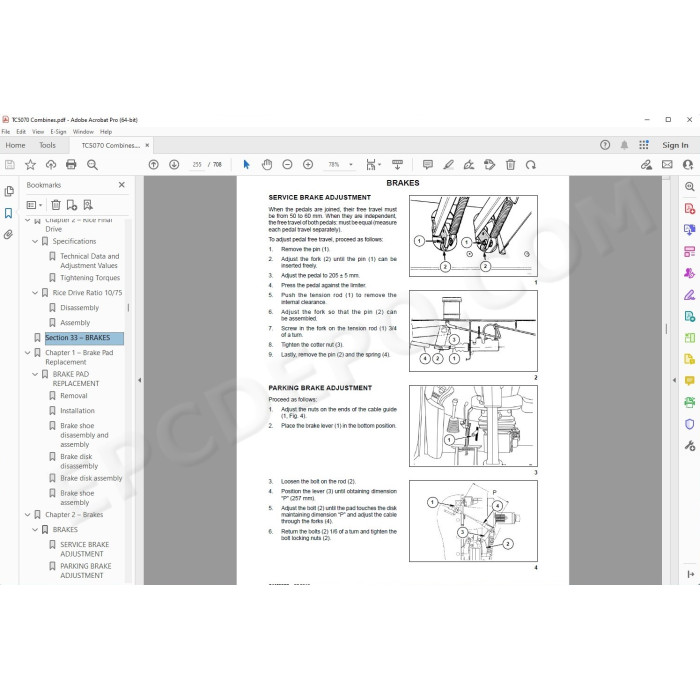Switch to the Home tab
This screenshot has height=700, width=700.
tap(16, 145)
